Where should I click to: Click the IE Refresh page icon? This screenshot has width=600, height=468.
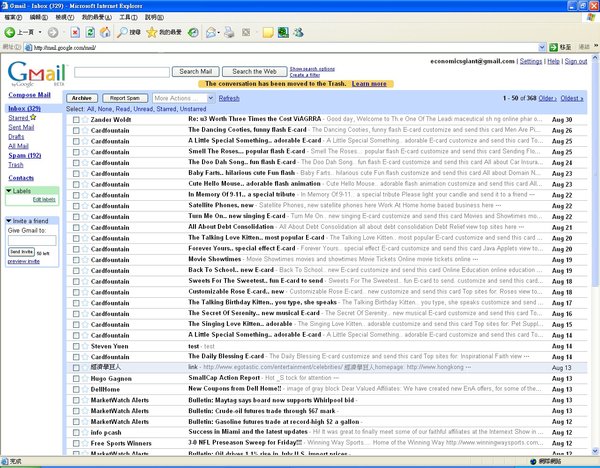[x=92, y=33]
